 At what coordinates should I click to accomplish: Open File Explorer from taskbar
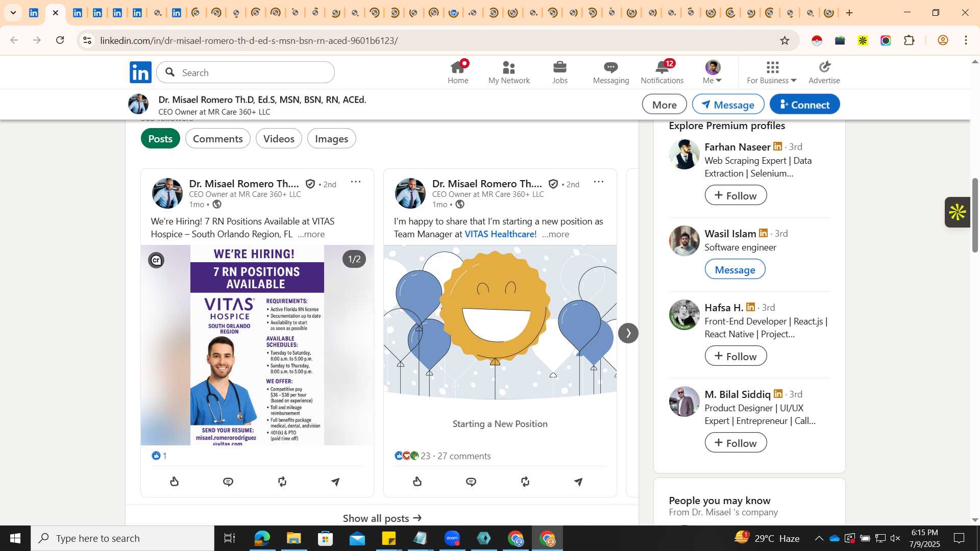tap(293, 538)
